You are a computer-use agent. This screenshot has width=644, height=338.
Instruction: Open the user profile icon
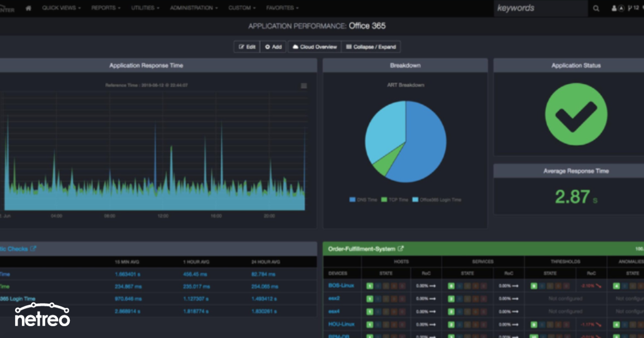[614, 8]
